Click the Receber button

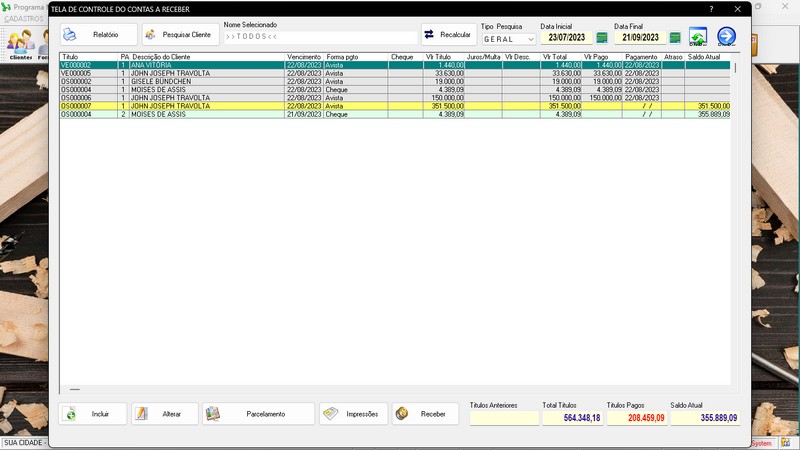[x=425, y=414]
